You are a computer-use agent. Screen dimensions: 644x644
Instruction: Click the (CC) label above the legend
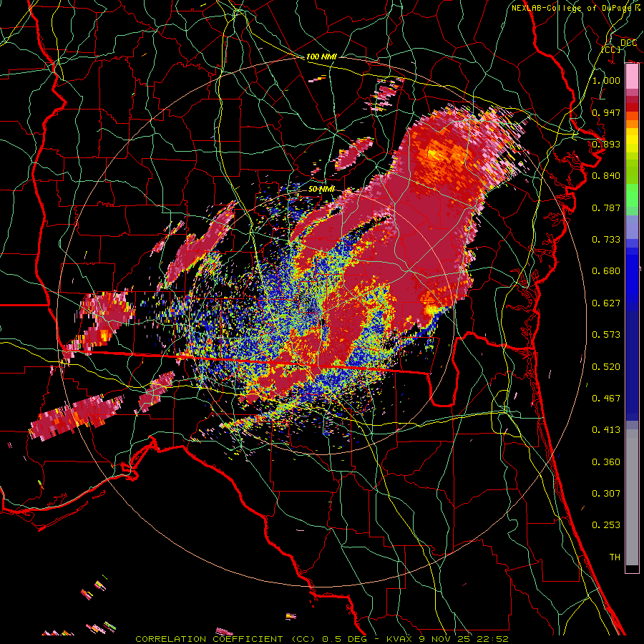coord(611,49)
